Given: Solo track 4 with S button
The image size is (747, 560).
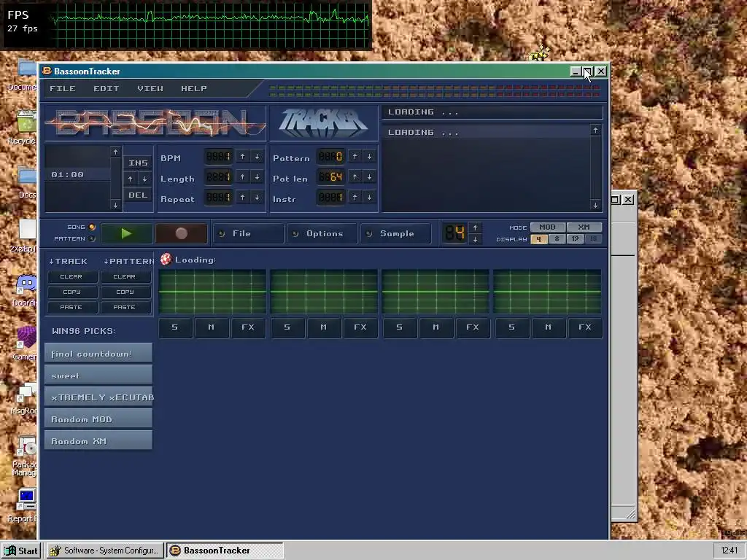Looking at the screenshot, I should 511,327.
